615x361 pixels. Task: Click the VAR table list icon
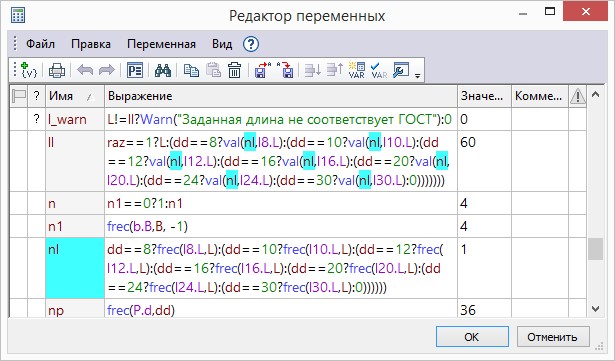pos(357,71)
